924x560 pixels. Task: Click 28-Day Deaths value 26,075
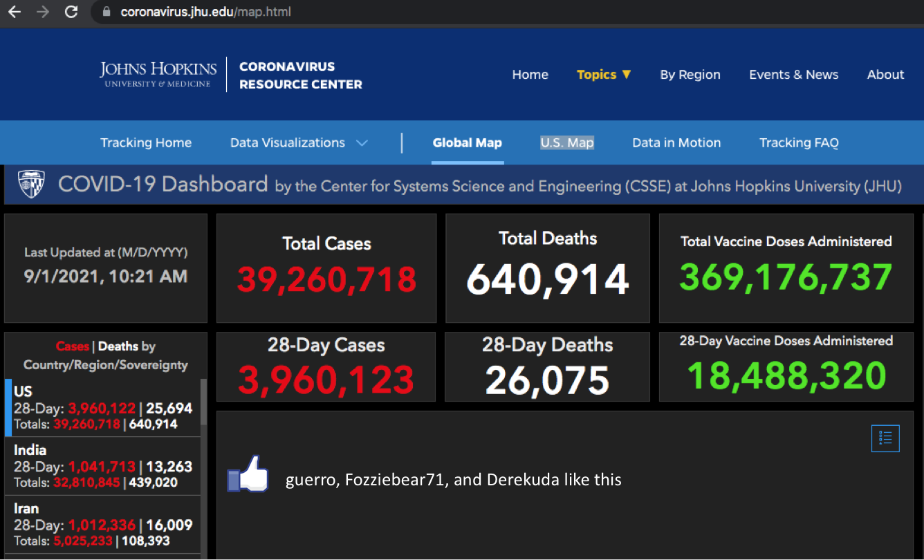coord(548,380)
